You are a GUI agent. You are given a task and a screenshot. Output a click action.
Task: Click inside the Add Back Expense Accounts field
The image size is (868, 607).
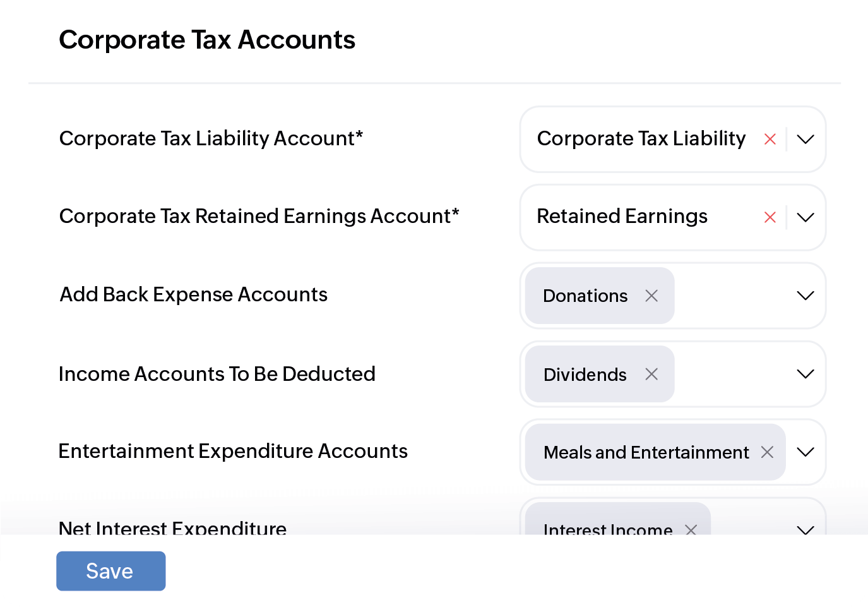tap(732, 296)
